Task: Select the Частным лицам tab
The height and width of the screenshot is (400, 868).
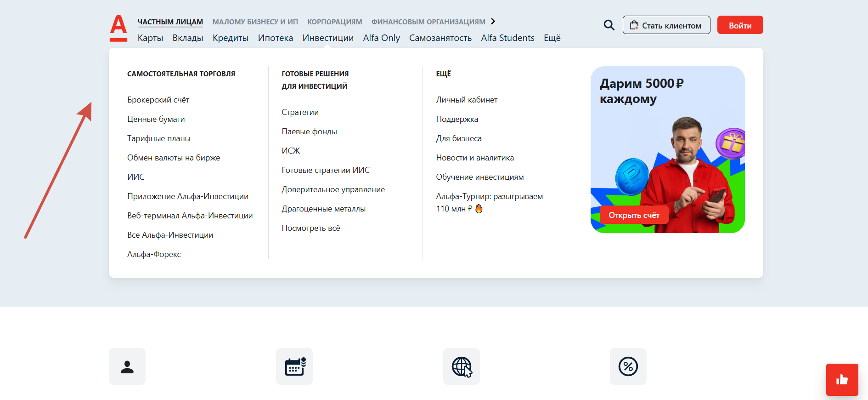Action: click(x=170, y=22)
